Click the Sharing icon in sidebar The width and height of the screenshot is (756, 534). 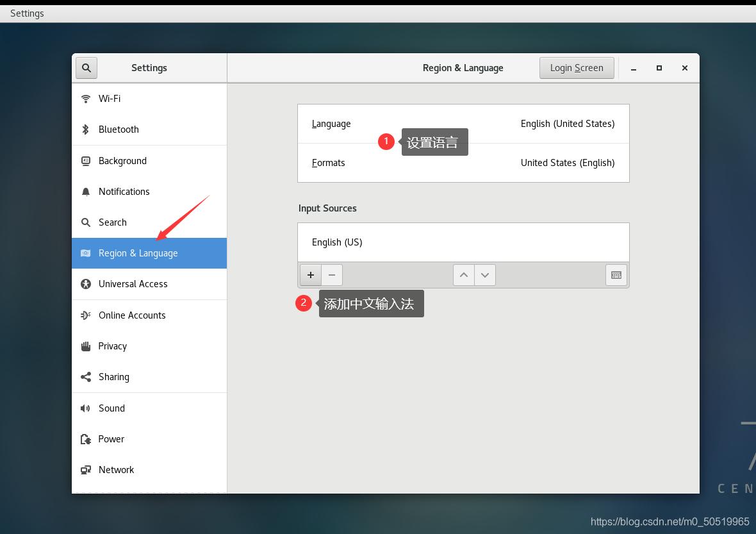tap(86, 377)
